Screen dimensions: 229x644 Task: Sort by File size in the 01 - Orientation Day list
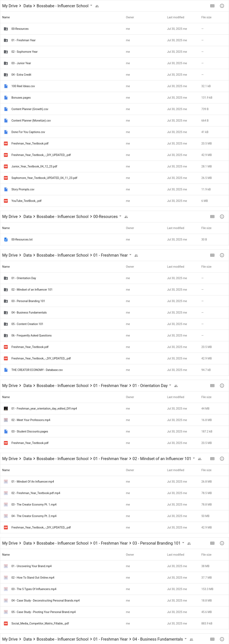click(x=206, y=397)
